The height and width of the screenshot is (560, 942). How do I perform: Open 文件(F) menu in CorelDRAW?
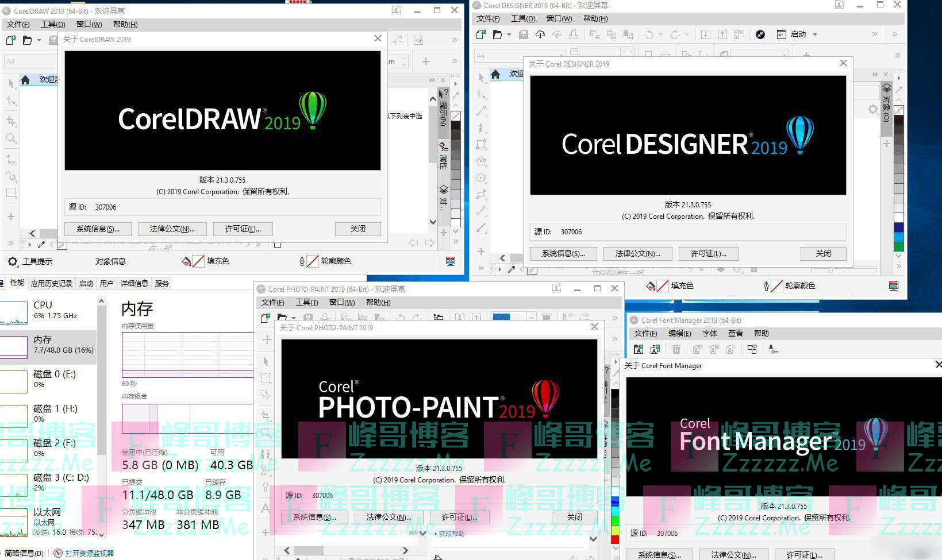tap(18, 24)
